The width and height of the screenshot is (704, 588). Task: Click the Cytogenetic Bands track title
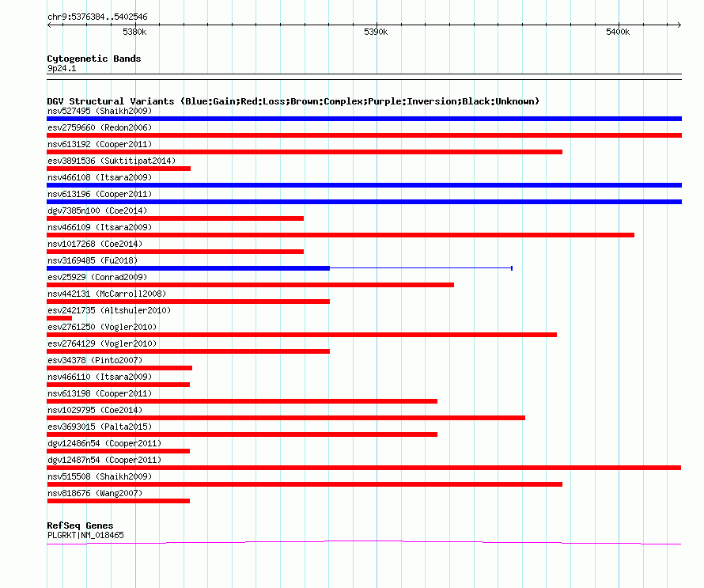coord(94,59)
